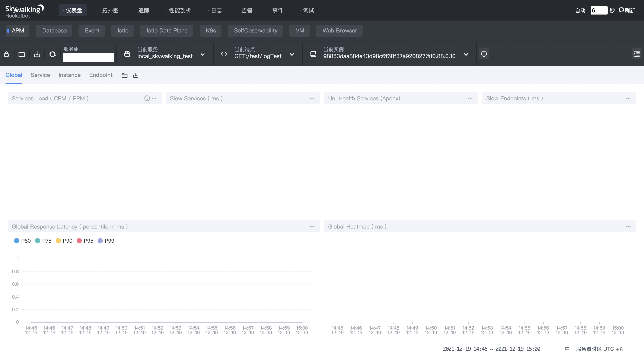Click the reload dashboard icon
644x352 pixels.
click(52, 54)
